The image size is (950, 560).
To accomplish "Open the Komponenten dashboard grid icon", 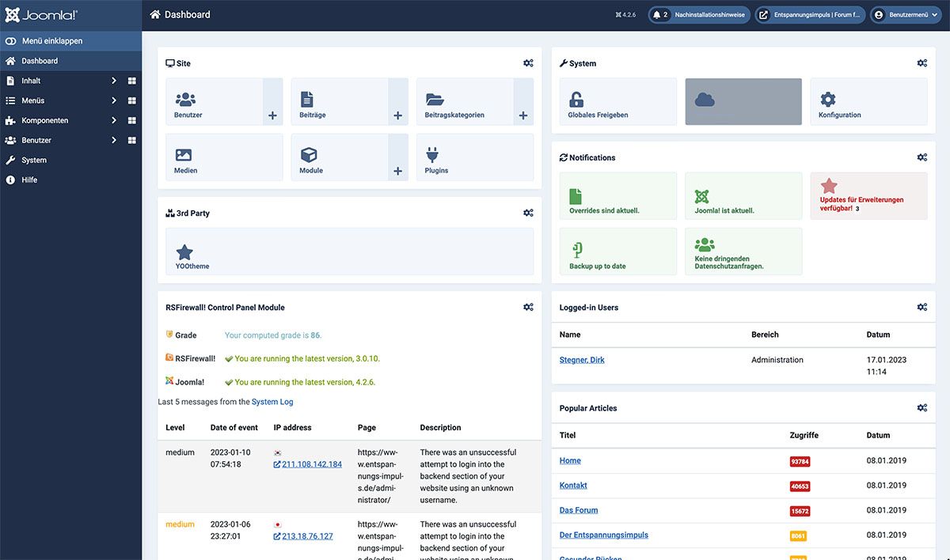I will tap(132, 120).
